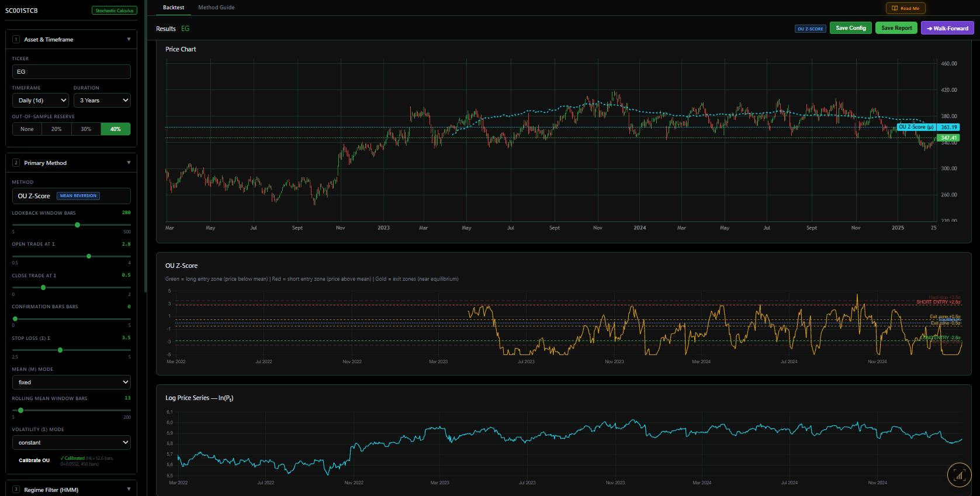980x496 pixels.
Task: Click the OU Z-Score legend description text
Action: [311, 279]
